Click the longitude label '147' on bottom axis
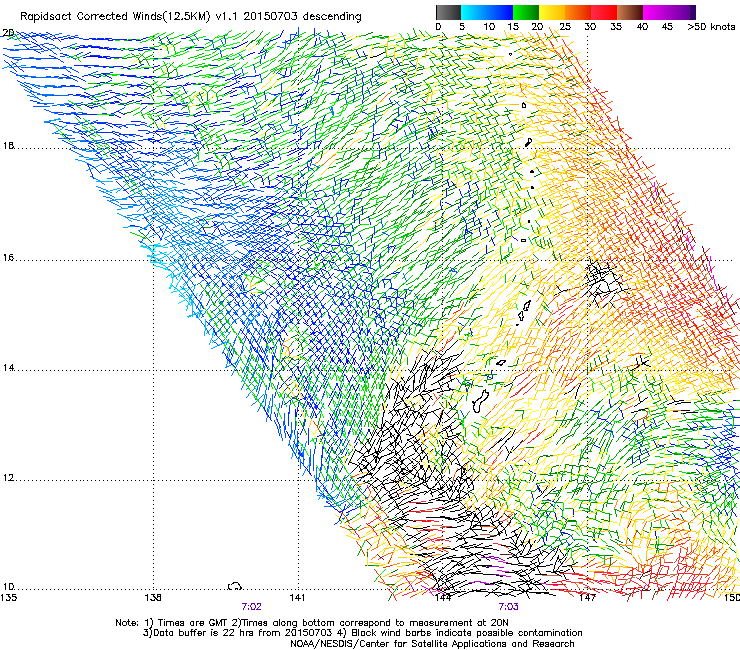Viewport: 740px width, 650px height. click(587, 598)
